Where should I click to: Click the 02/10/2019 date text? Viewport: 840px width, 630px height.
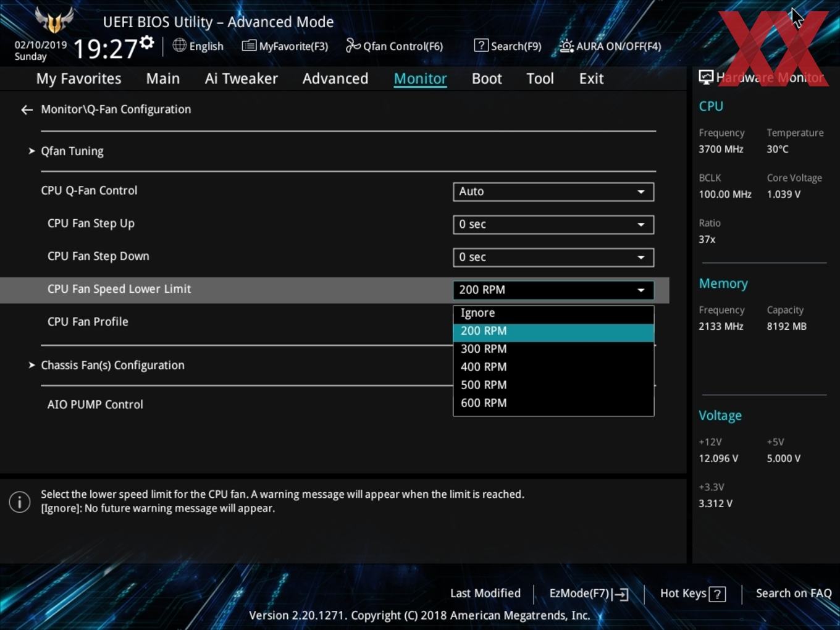coord(41,45)
